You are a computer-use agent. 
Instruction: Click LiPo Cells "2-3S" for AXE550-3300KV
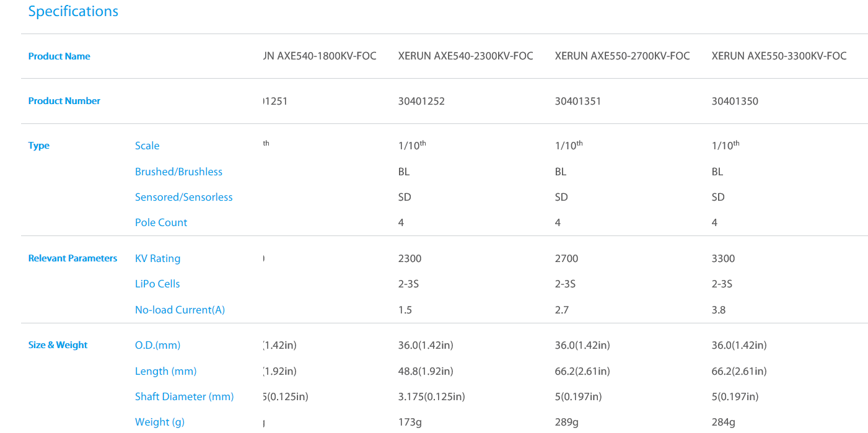coord(722,284)
